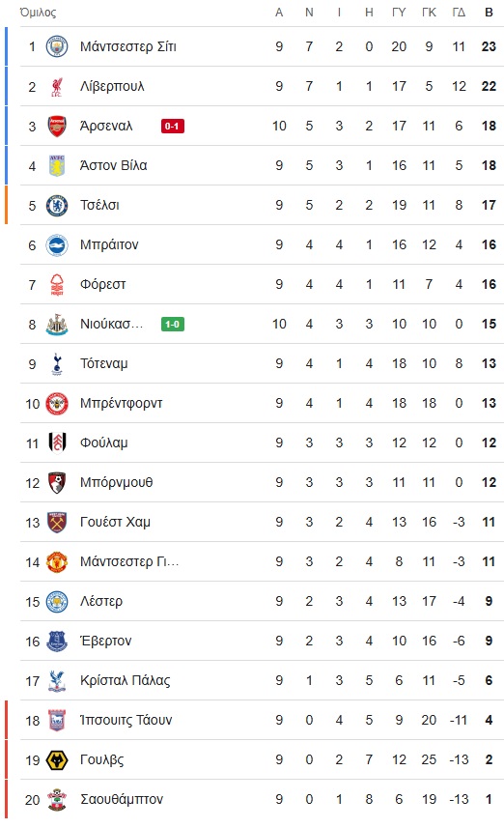Select the Σαουθάμπτον team name
The width and height of the screenshot is (504, 828).
click(x=122, y=799)
